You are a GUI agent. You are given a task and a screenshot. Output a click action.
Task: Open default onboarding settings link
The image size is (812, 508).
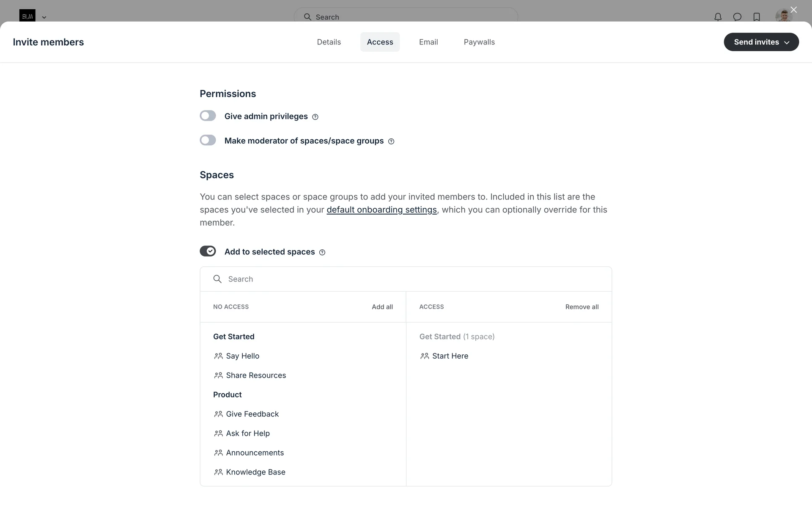381,210
